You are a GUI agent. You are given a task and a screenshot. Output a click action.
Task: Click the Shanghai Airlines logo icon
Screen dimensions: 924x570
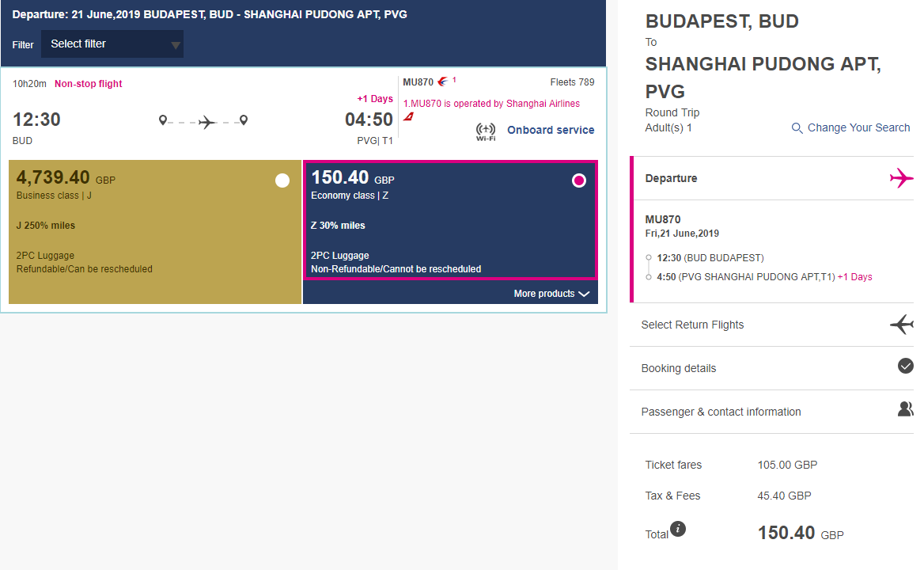click(409, 116)
